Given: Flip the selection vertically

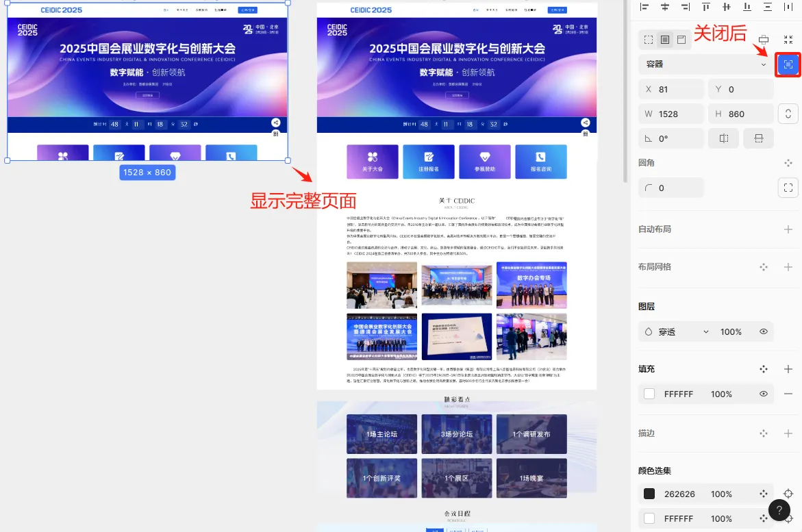Looking at the screenshot, I should tap(759, 138).
